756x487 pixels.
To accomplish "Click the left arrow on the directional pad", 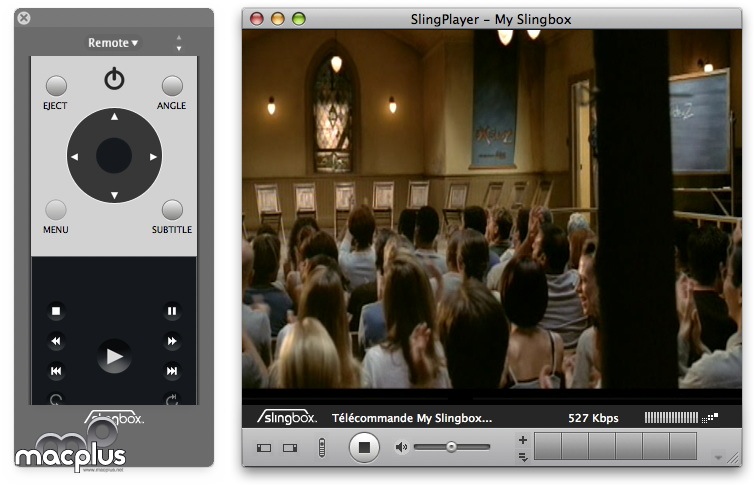I will 75,157.
